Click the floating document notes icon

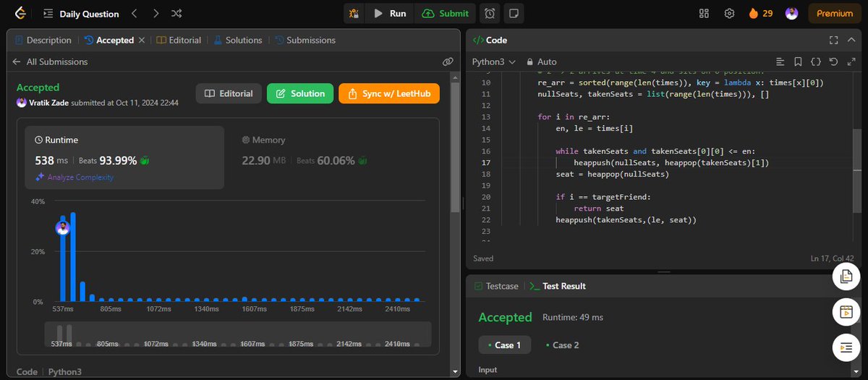click(x=846, y=276)
